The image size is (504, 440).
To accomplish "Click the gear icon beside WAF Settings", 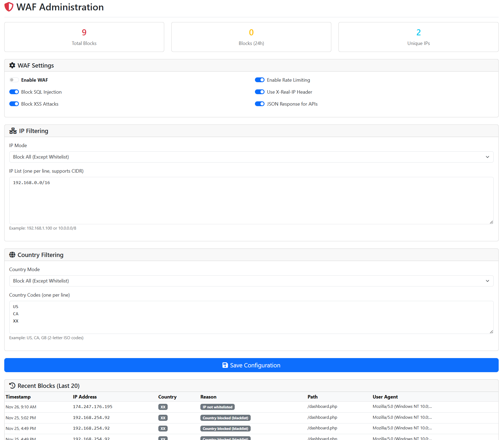I will click(12, 65).
